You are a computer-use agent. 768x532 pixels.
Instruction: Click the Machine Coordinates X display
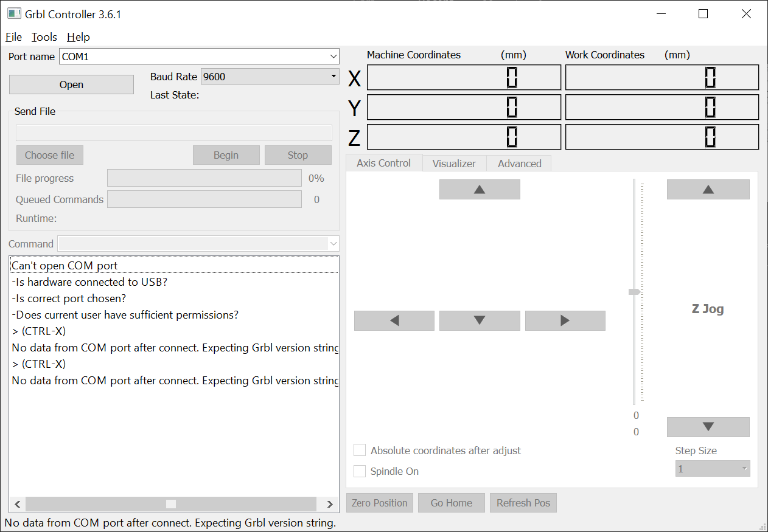coord(464,77)
